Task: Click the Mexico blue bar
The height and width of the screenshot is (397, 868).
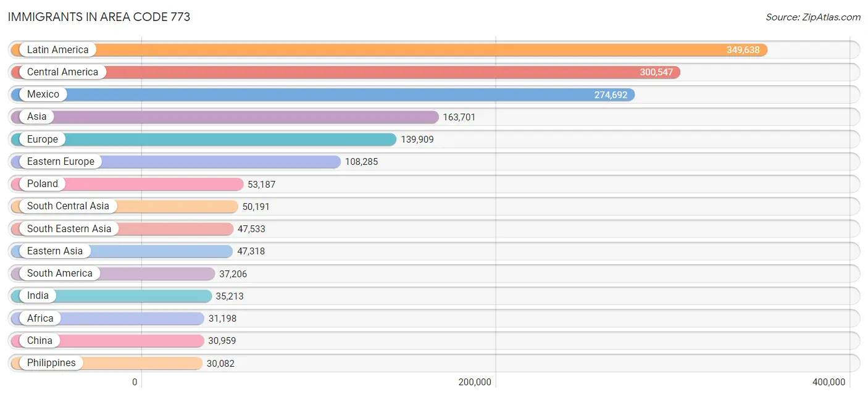Action: click(323, 94)
